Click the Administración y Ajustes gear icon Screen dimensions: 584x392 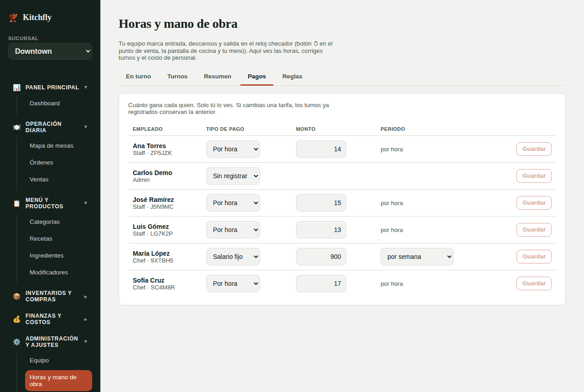tap(16, 342)
